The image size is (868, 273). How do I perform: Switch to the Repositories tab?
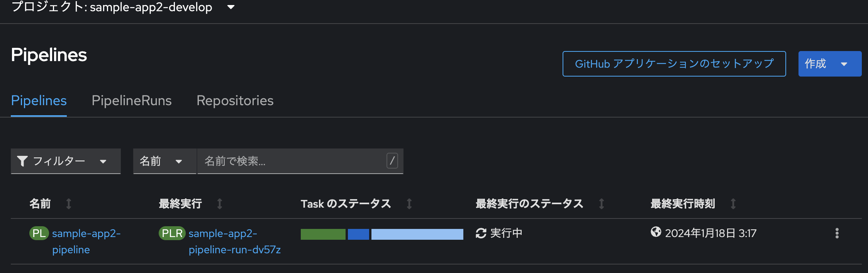coord(235,101)
